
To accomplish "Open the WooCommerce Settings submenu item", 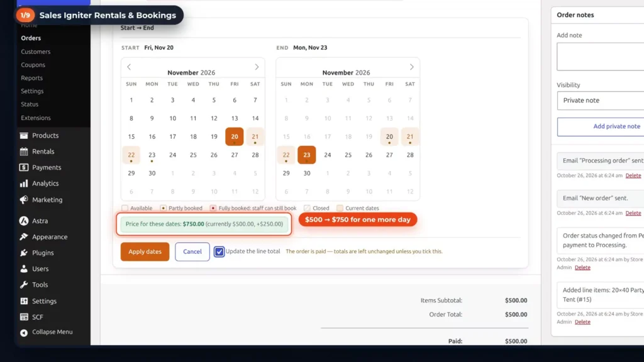I will (x=32, y=91).
